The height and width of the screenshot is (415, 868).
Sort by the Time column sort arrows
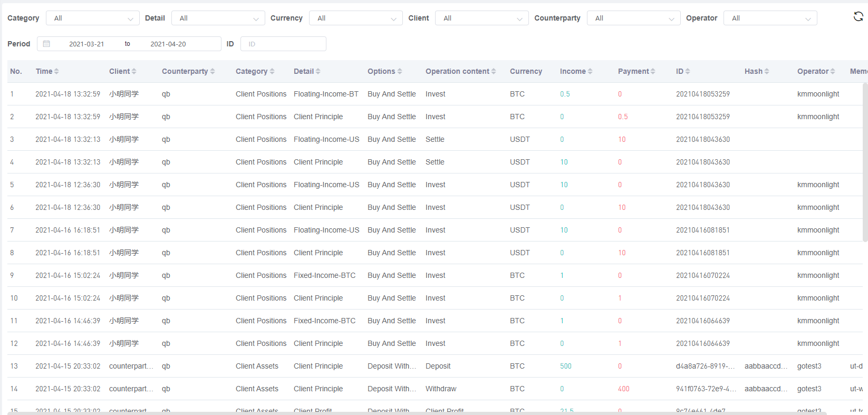(x=56, y=71)
